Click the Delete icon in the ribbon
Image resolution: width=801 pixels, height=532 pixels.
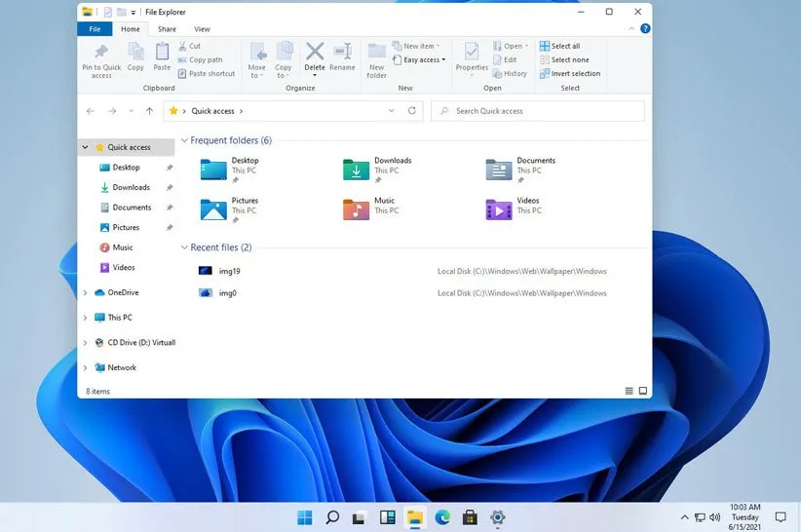315,53
